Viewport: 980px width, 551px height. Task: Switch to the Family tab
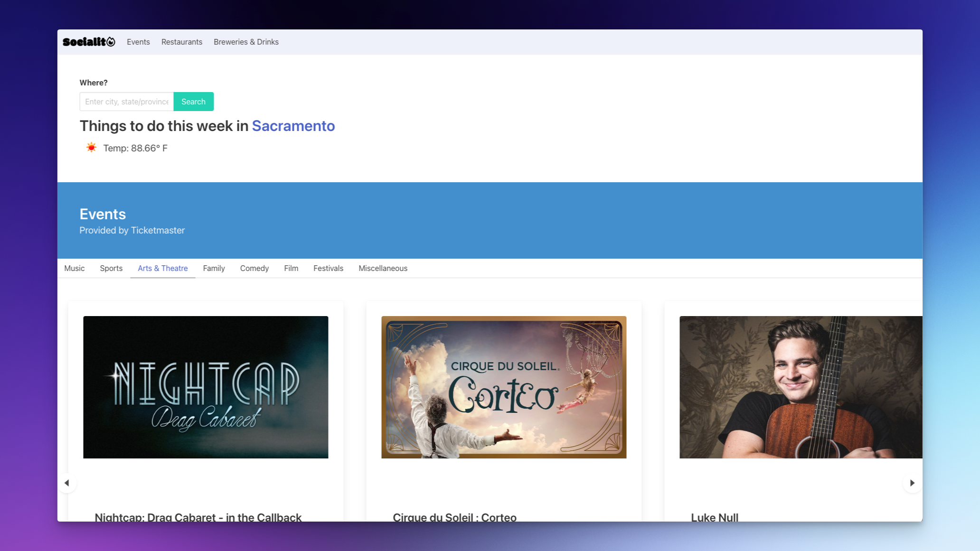tap(214, 268)
